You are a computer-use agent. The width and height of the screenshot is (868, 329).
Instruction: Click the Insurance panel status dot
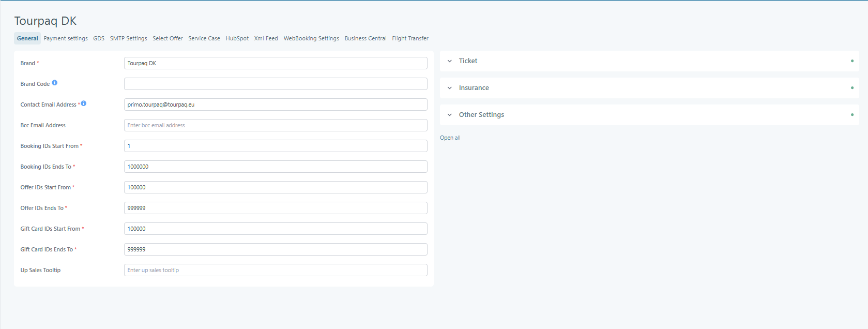852,88
